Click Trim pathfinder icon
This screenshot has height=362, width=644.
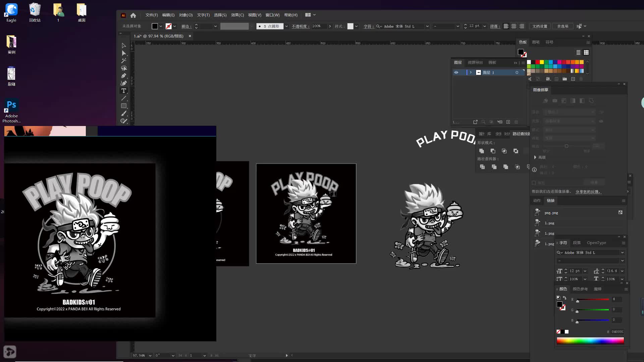point(494,167)
